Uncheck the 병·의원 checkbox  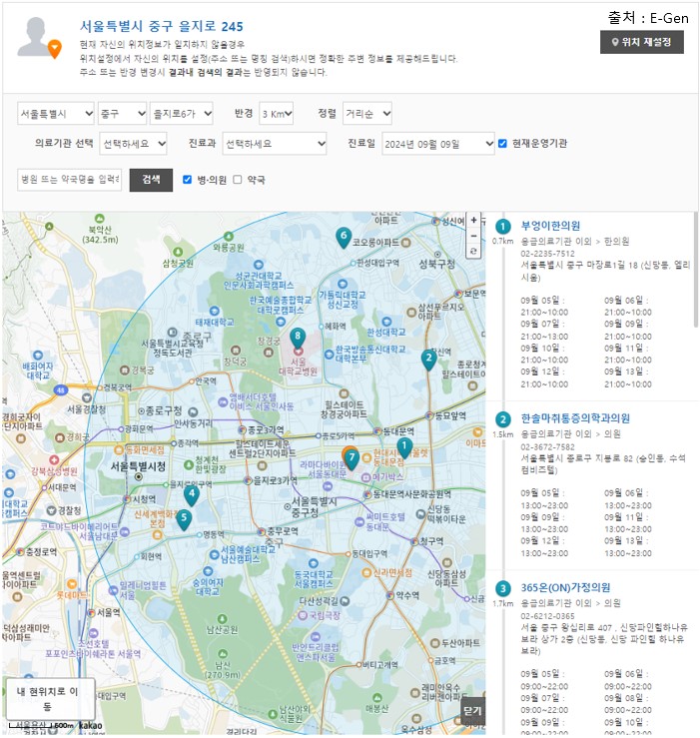188,180
